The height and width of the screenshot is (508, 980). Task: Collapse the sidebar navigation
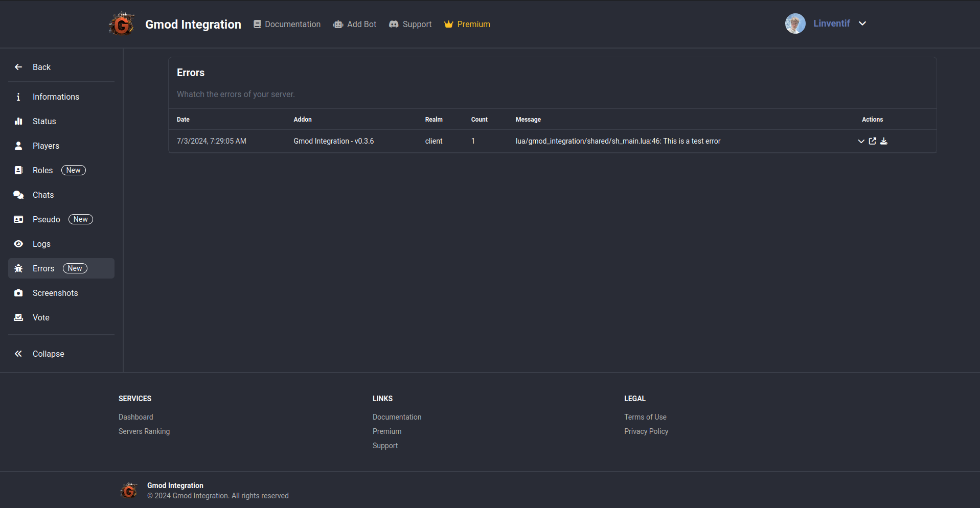pos(48,354)
